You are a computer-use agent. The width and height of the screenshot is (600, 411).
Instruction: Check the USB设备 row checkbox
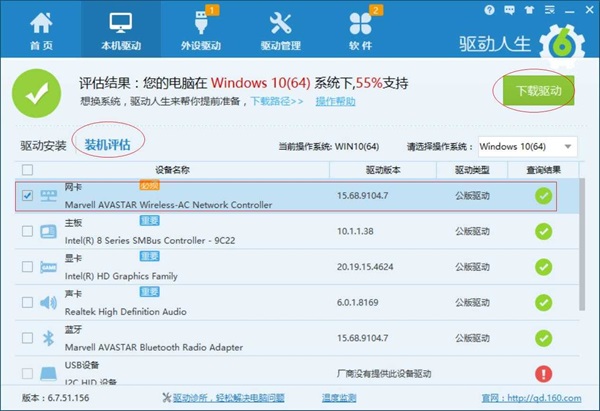pyautogui.click(x=27, y=373)
